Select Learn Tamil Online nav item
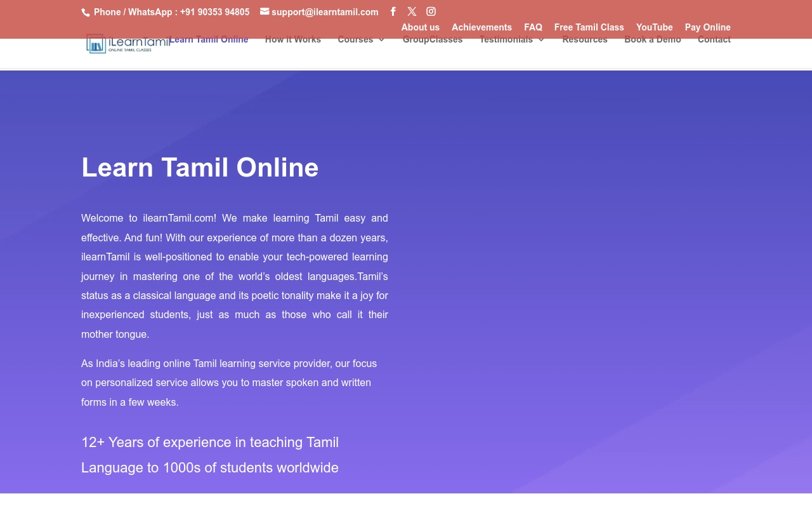The image size is (812, 508). (x=209, y=39)
